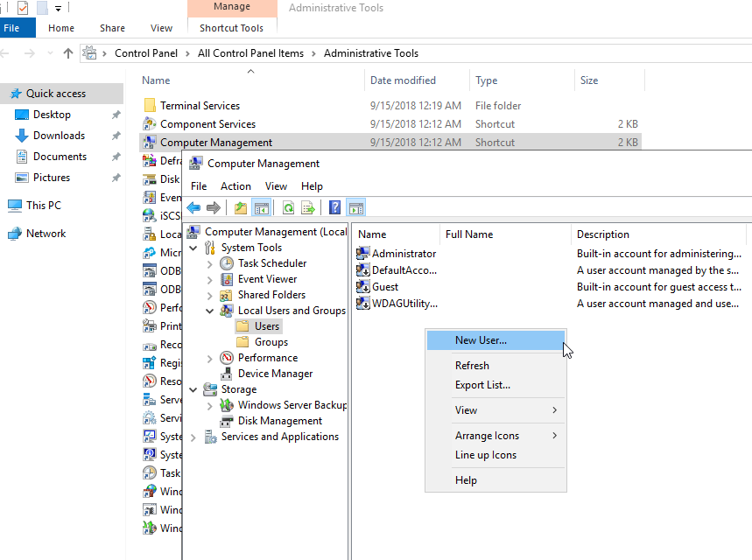
Task: Switch to the Shortcut Tools ribbon tab
Action: tap(232, 28)
